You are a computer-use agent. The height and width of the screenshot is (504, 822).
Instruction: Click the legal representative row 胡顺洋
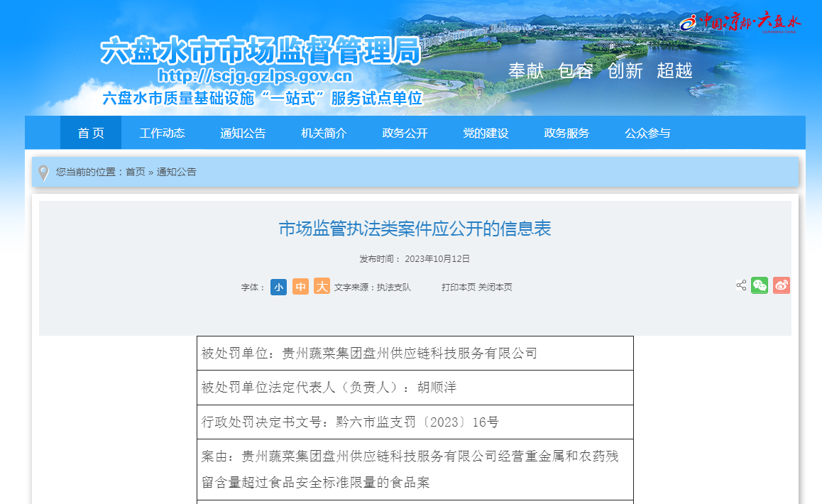(415, 388)
